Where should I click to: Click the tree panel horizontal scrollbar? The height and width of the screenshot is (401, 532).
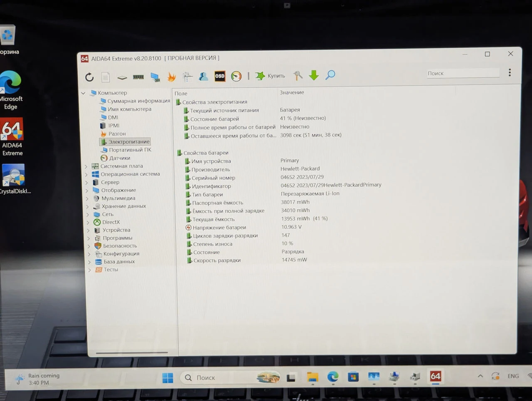point(132,353)
